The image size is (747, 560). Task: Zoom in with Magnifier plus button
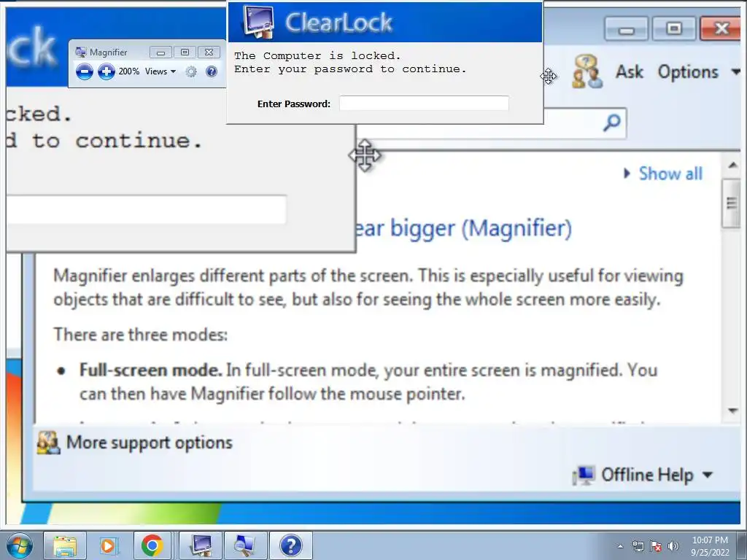[107, 72]
